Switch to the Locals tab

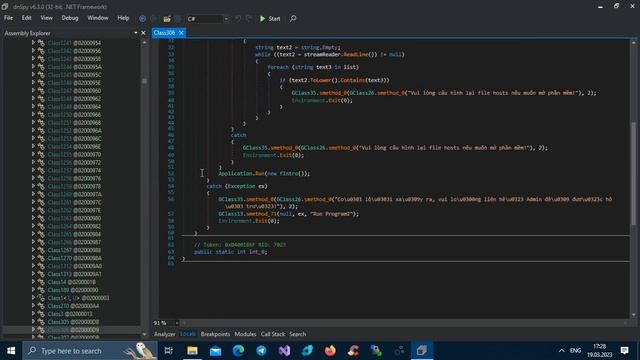(x=188, y=334)
